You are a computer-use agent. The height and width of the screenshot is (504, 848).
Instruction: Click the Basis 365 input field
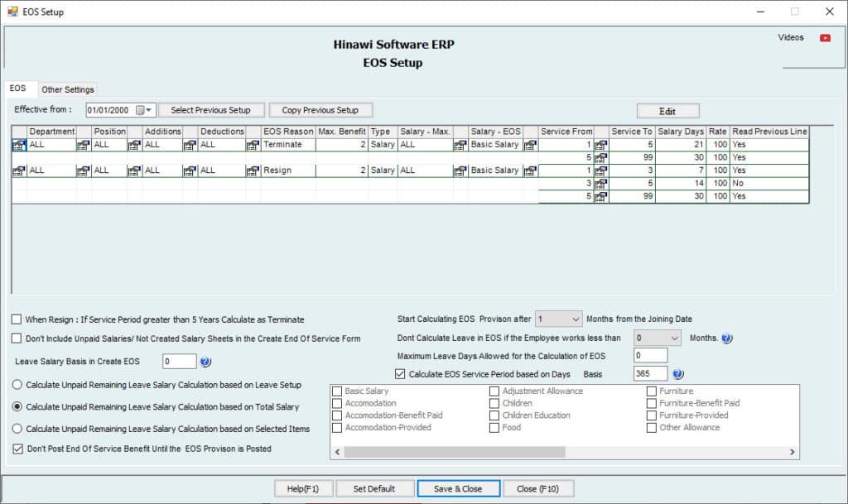650,373
